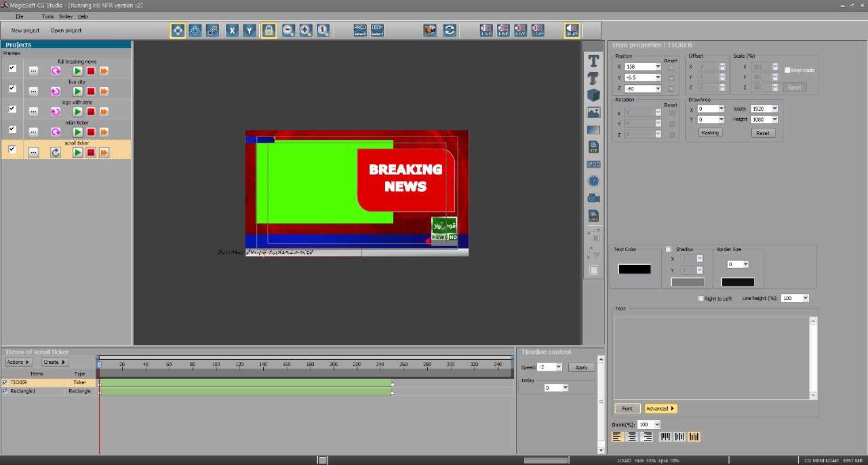Click the Live 1 output icon
Screen dimensions: 868x465
pyautogui.click(x=486, y=31)
